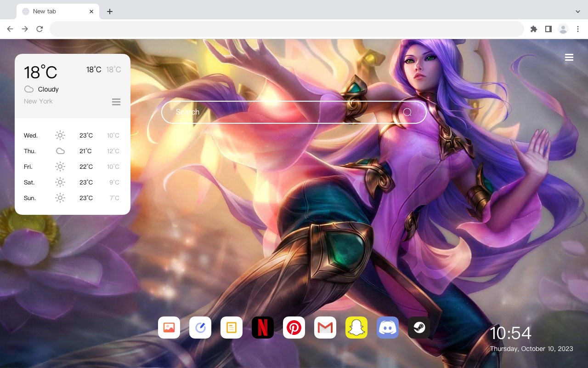Viewport: 588px width, 368px height.
Task: Click the cloud icon in Thu. forecast
Action: pyautogui.click(x=60, y=151)
